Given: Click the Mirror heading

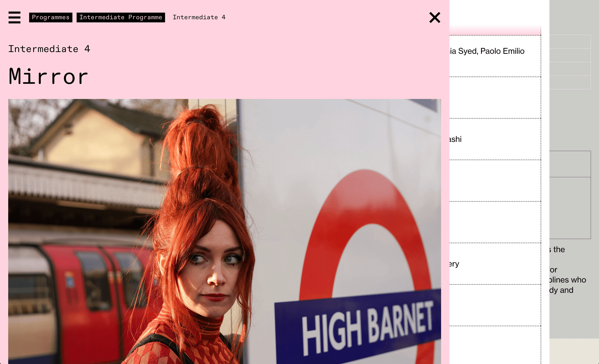Looking at the screenshot, I should (x=48, y=76).
